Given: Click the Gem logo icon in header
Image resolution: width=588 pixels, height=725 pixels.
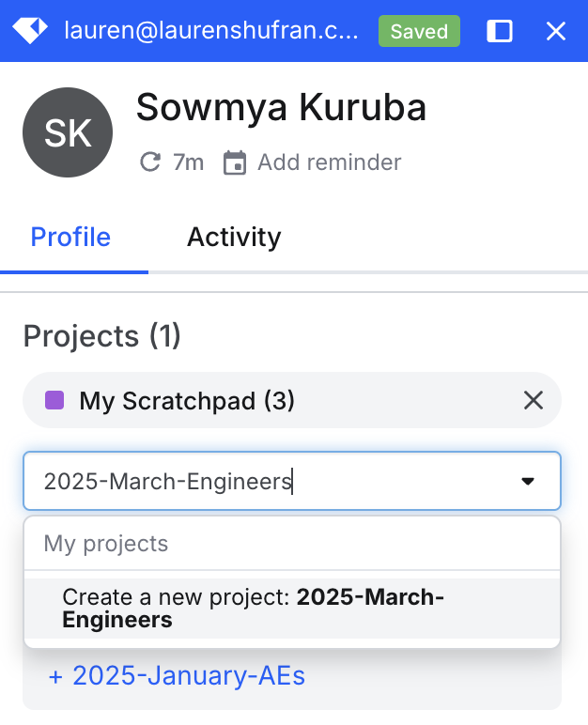Looking at the screenshot, I should 30,31.
